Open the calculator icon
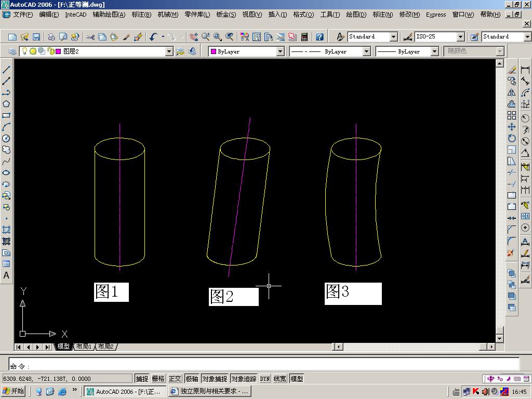The height and width of the screenshot is (399, 532). pyautogui.click(x=304, y=37)
